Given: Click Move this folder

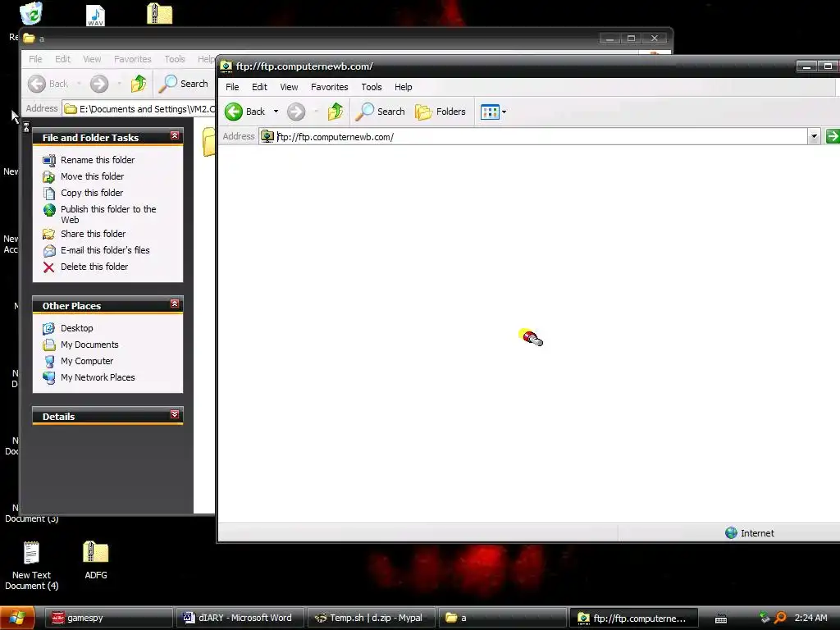Looking at the screenshot, I should click(x=92, y=176).
